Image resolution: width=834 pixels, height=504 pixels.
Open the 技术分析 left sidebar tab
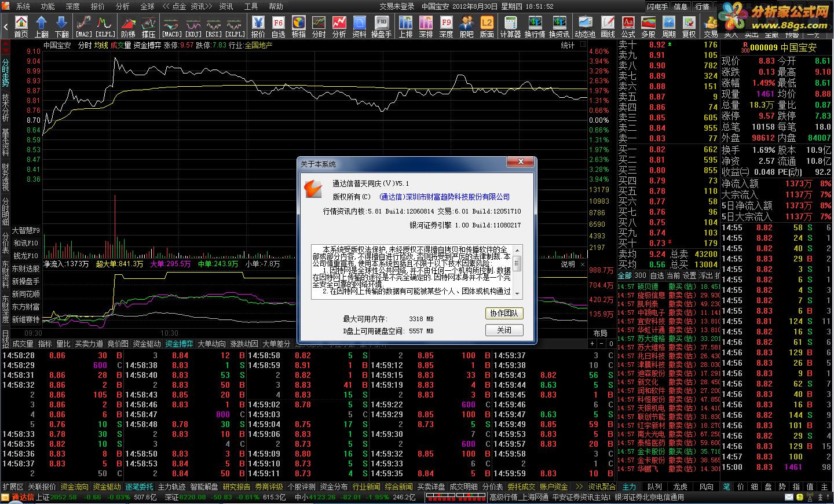pos(5,107)
